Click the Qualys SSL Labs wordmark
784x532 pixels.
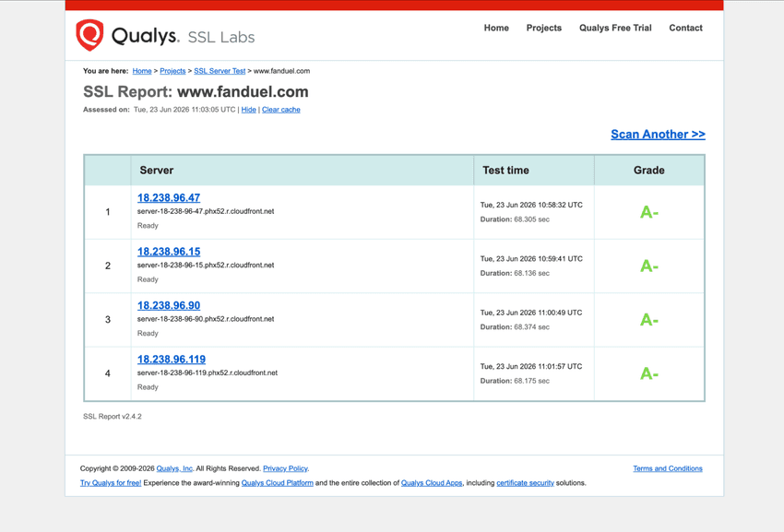click(183, 36)
